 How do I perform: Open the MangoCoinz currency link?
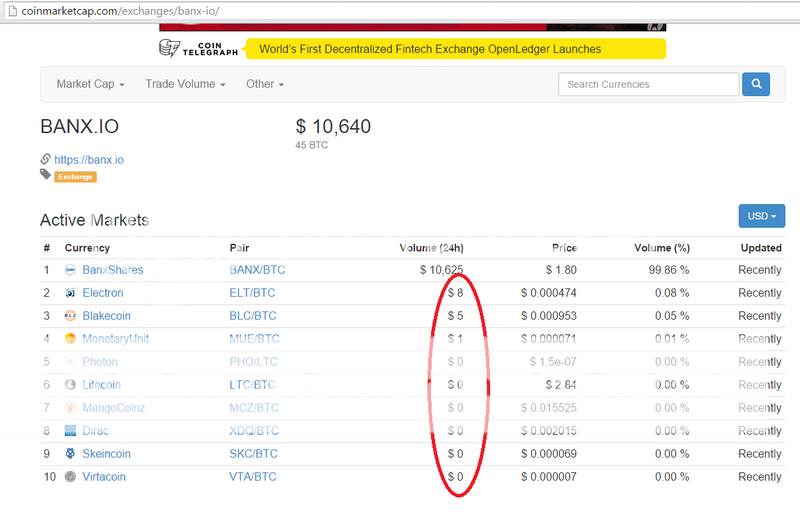pyautogui.click(x=114, y=407)
